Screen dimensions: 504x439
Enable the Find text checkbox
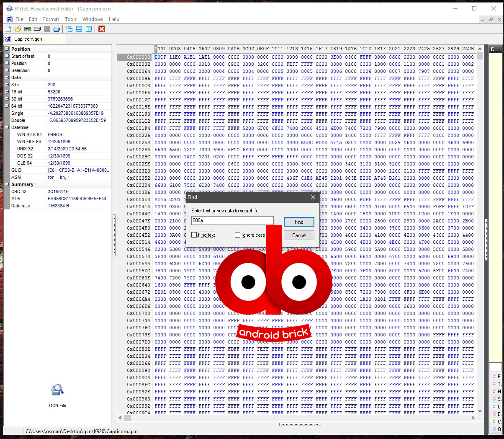(194, 235)
